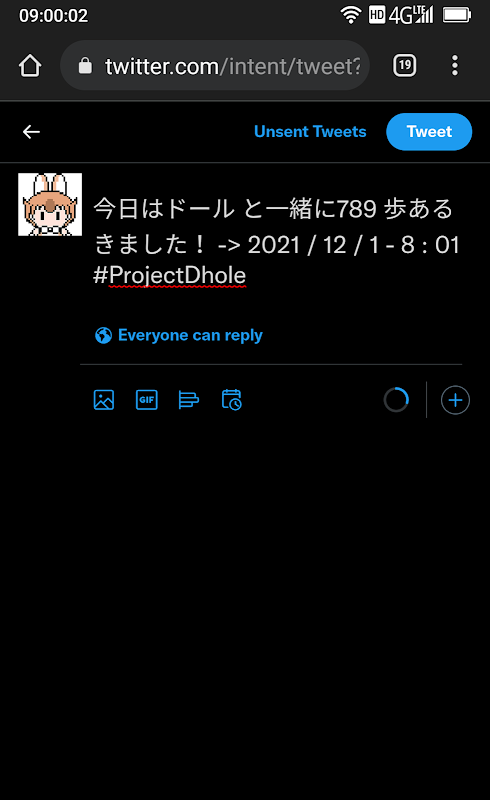The width and height of the screenshot is (490, 800).
Task: Go back with the left arrow
Action: pos(32,132)
